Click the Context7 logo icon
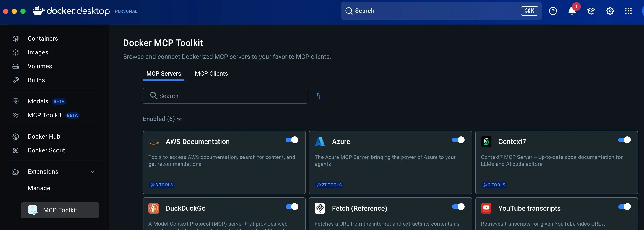 coord(486,142)
